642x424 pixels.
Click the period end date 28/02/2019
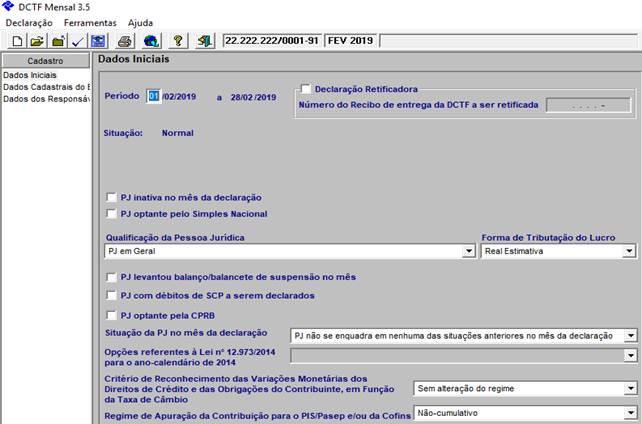(x=253, y=97)
